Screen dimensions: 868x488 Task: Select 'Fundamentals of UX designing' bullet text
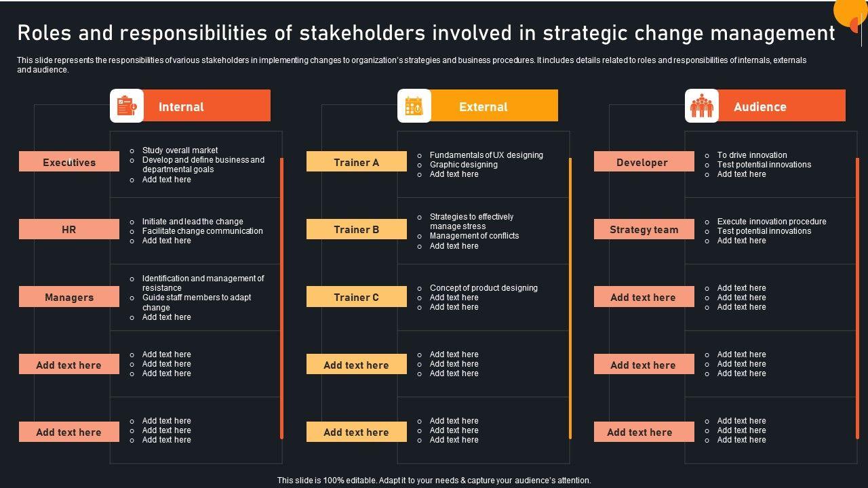pyautogui.click(x=486, y=155)
